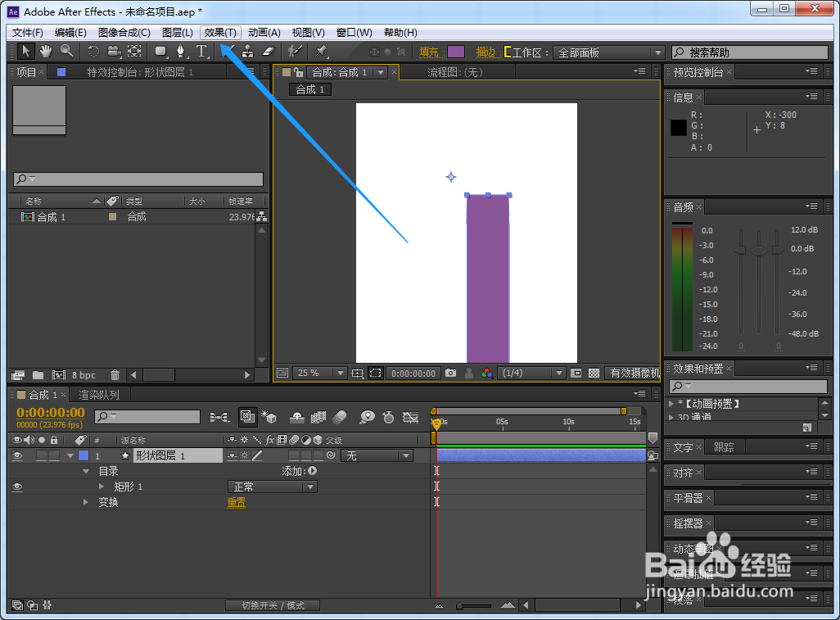The image size is (840, 620).
Task: Click the 0:00:00:00 viewer timecode button
Action: coord(413,373)
